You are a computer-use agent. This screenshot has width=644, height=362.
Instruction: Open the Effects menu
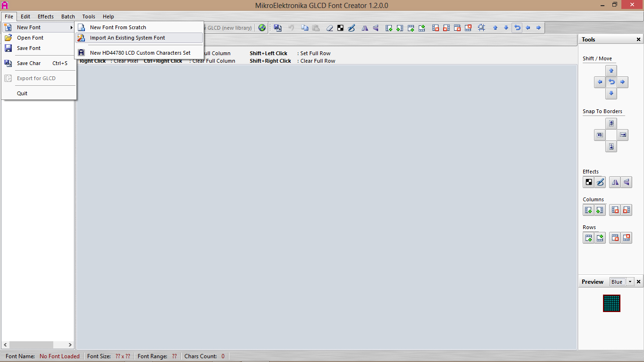point(46,16)
